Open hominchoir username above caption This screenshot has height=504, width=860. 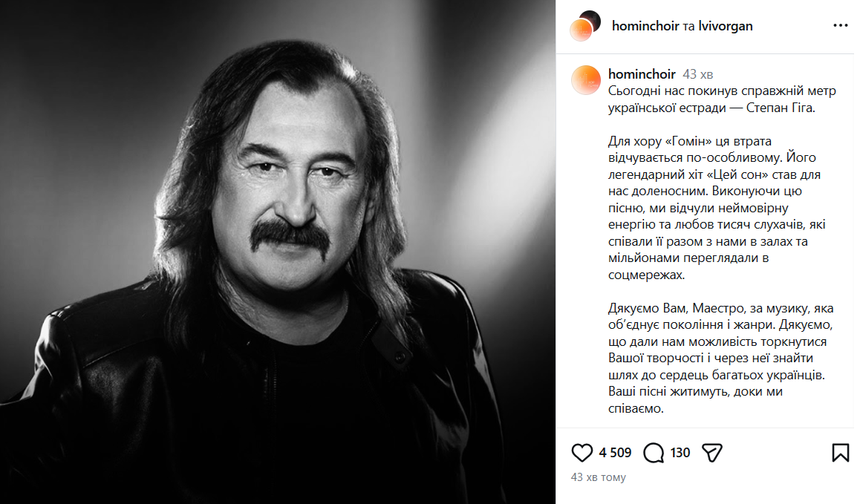click(x=642, y=74)
